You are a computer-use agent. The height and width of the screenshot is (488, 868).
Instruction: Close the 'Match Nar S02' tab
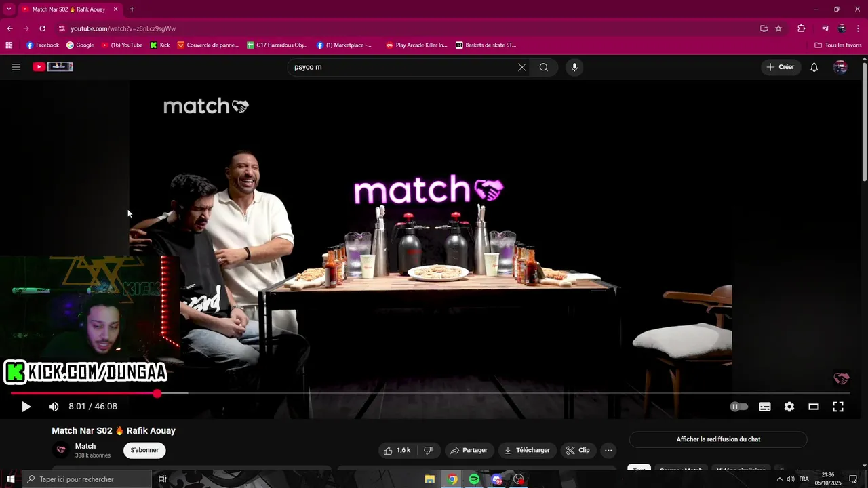115,9
